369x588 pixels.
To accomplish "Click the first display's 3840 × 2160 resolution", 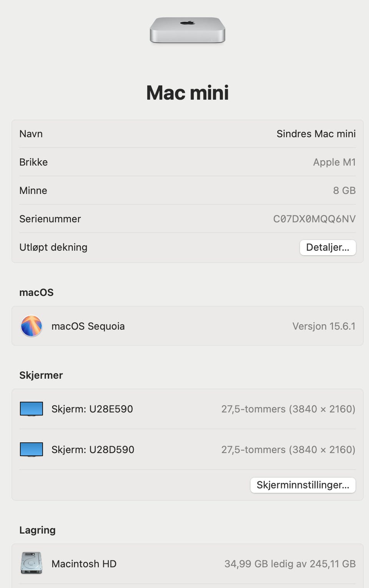I will (x=323, y=409).
